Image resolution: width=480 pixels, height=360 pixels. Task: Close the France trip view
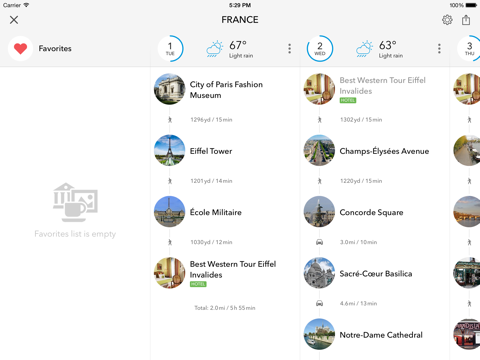click(14, 20)
